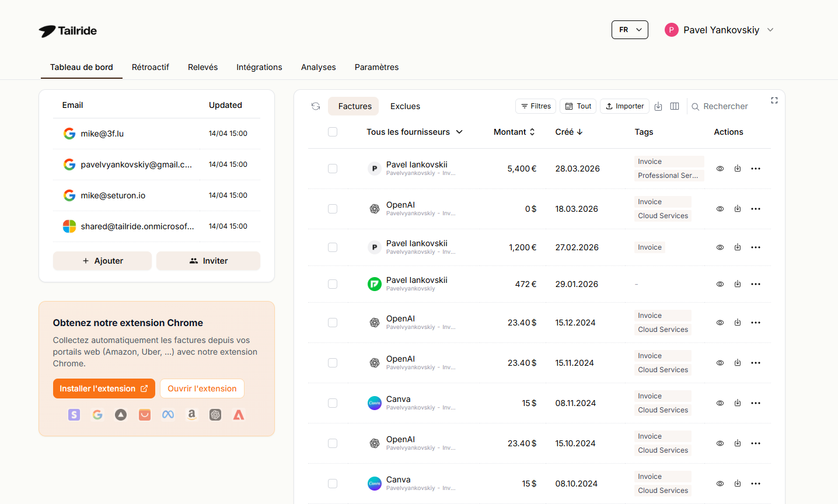Open the download export icon next to Importer
Screen dimensions: 838x504
[x=659, y=106]
